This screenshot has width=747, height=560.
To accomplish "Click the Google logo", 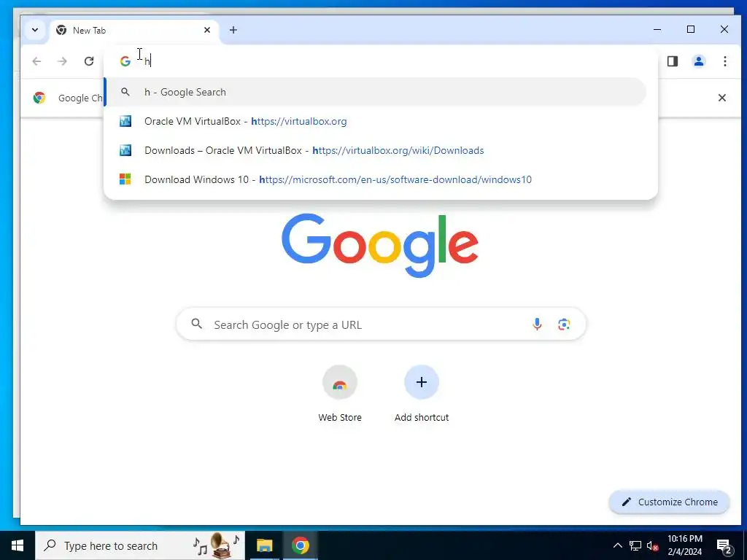I will point(379,245).
